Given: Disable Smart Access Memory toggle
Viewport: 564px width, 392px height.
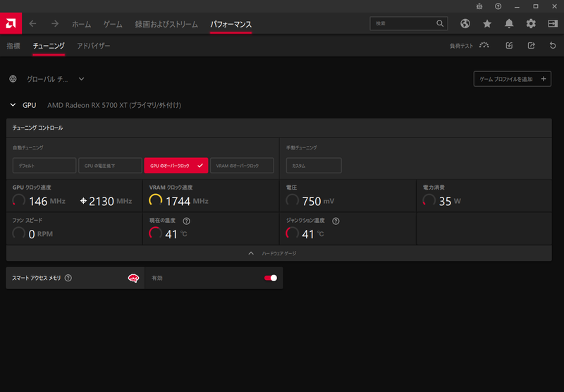Looking at the screenshot, I should point(271,278).
